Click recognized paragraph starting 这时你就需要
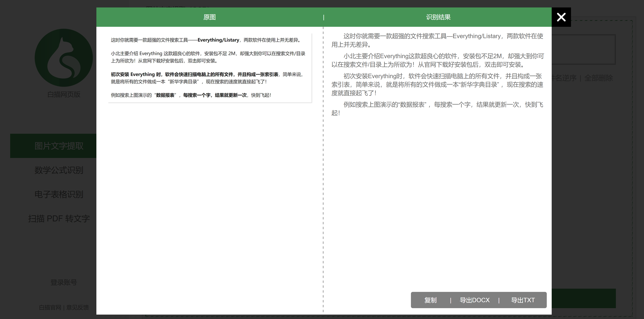 pyautogui.click(x=438, y=40)
